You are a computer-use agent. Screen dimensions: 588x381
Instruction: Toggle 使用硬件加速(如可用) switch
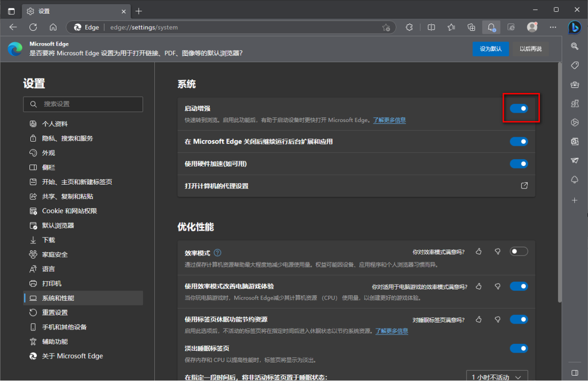[519, 164]
